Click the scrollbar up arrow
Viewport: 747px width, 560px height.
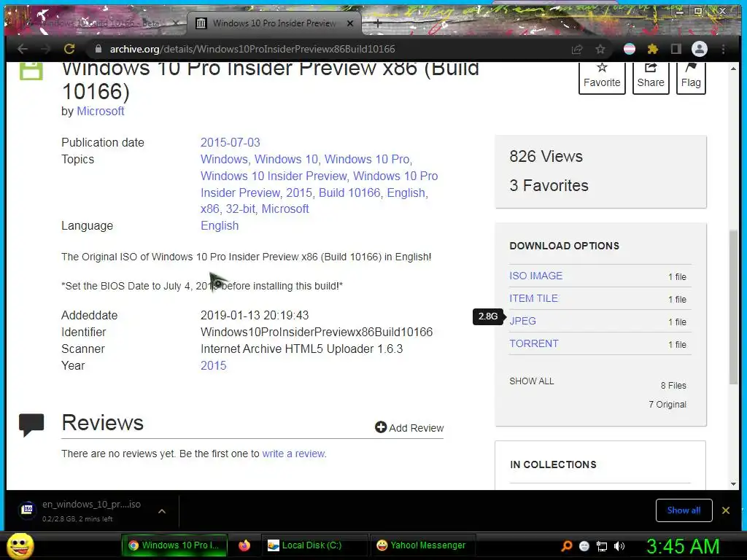tap(733, 69)
